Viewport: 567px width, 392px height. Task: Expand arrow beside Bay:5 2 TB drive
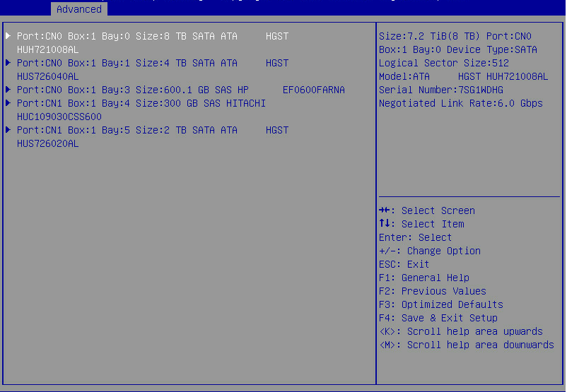click(8, 130)
